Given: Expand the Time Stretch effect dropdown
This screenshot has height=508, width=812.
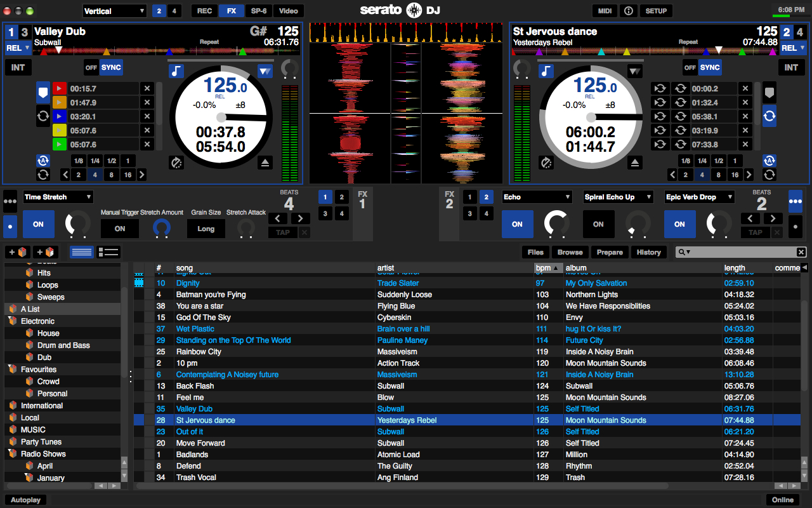Looking at the screenshot, I should pyautogui.click(x=58, y=197).
